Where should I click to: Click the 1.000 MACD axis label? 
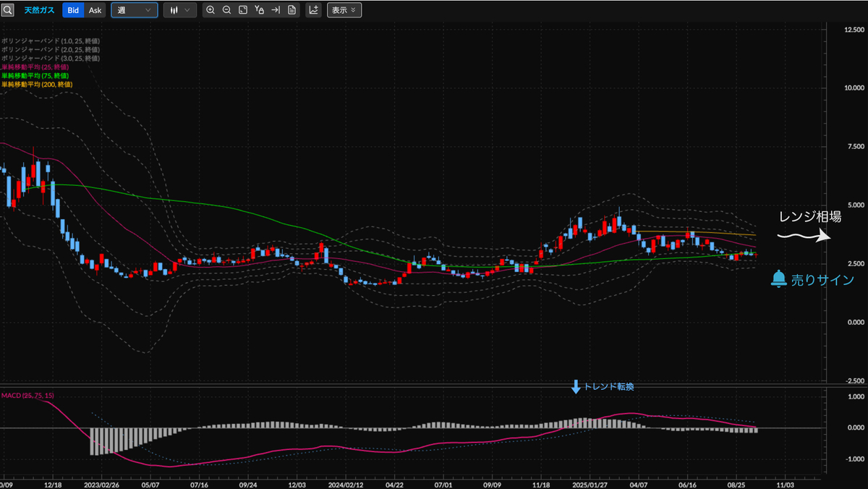[857, 396]
